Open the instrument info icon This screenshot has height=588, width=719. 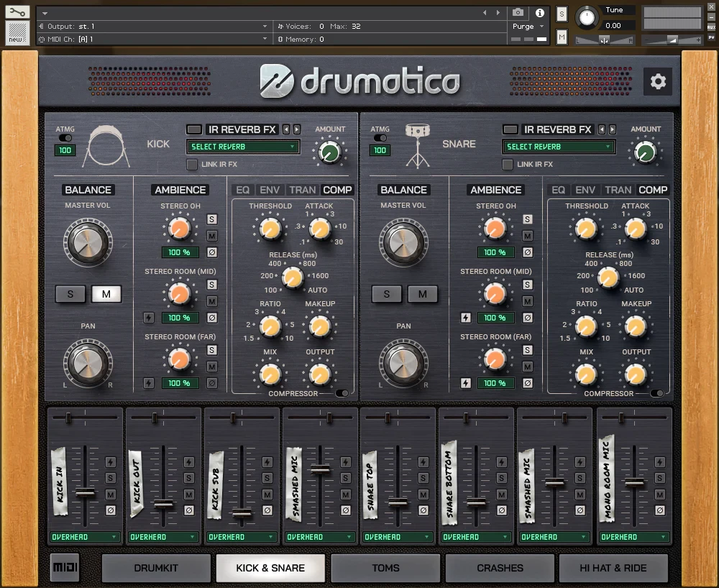(540, 13)
